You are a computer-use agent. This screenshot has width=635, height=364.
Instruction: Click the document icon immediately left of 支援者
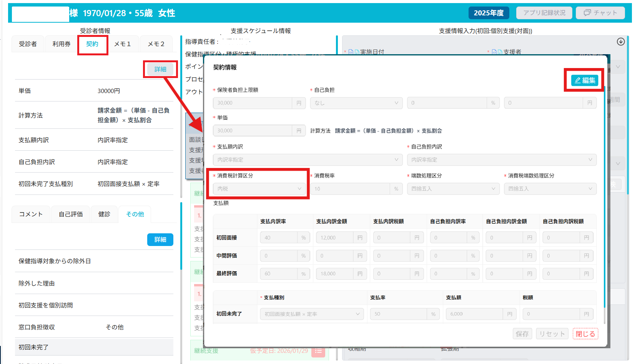pyautogui.click(x=500, y=52)
